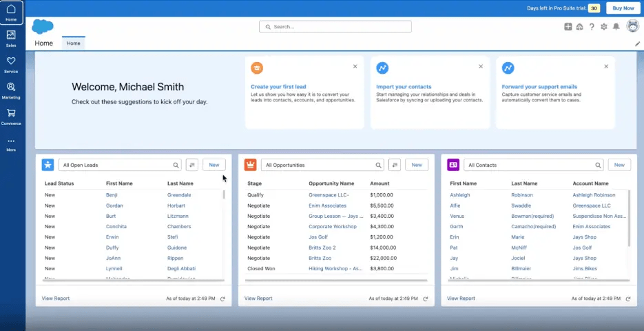644x331 pixels.
Task: Open Commerce from the sidebar
Action: [11, 117]
